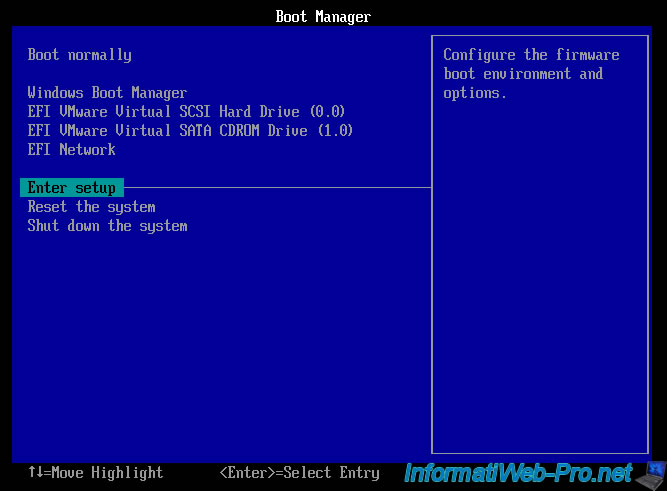
Task: Choose Shut down the system
Action: click(x=107, y=226)
